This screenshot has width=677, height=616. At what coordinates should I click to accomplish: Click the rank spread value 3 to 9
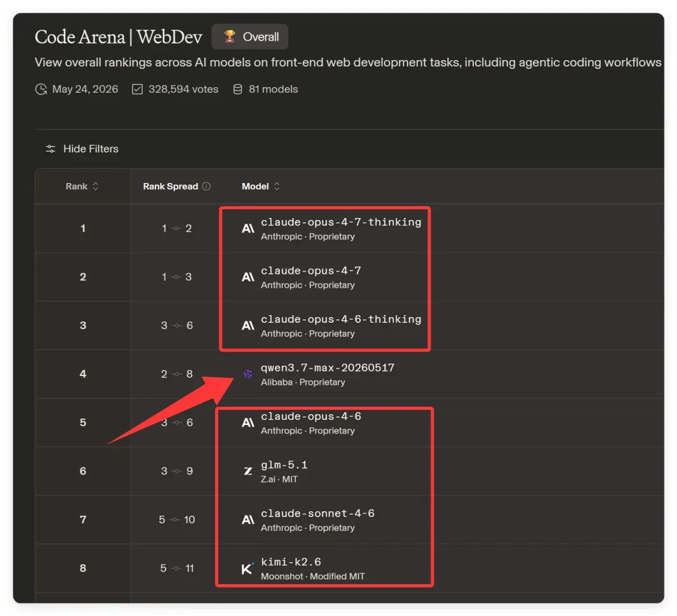(x=177, y=471)
